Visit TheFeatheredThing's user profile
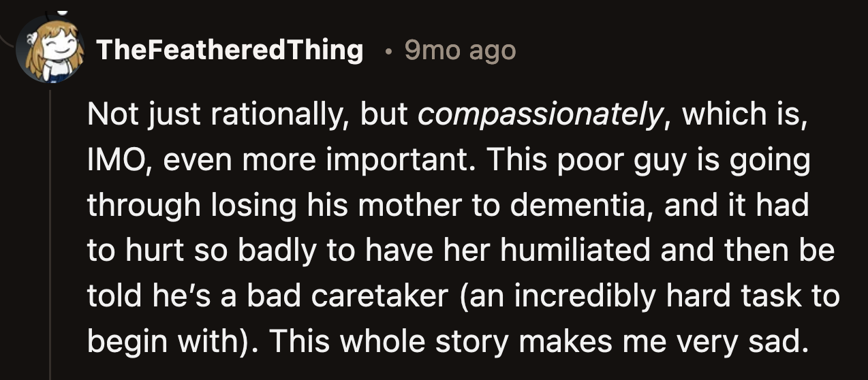The width and height of the screenshot is (868, 380). tap(230, 50)
